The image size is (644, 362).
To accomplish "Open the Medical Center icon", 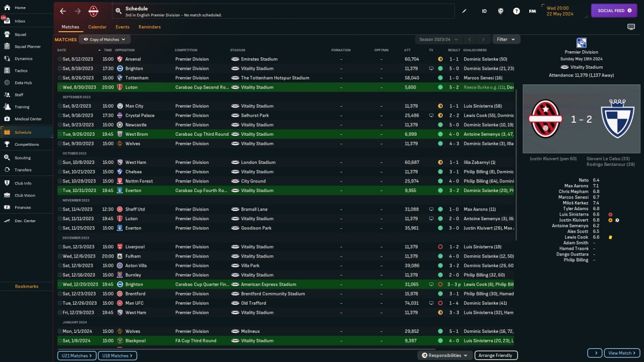I will tap(7, 119).
